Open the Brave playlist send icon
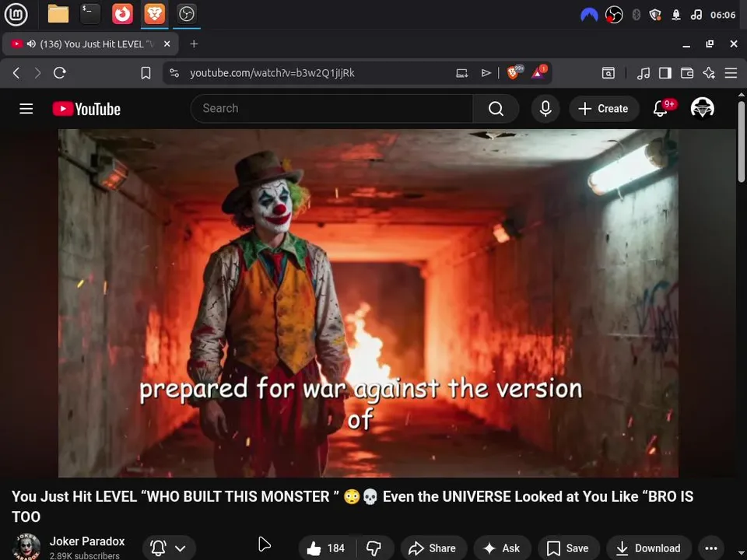The width and height of the screenshot is (747, 560). (x=486, y=73)
